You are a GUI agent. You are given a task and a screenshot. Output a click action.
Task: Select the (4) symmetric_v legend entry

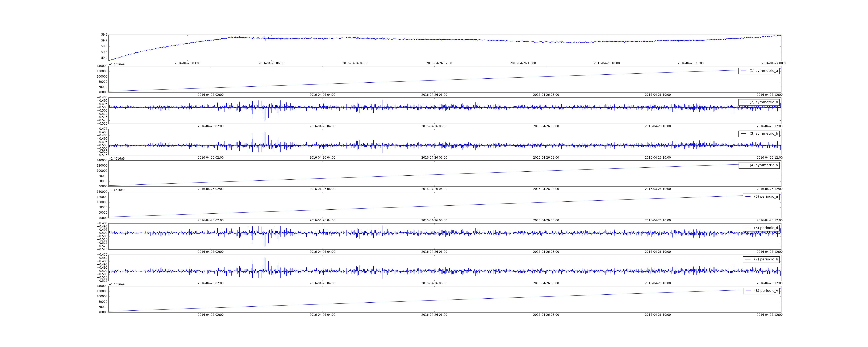[x=759, y=165]
